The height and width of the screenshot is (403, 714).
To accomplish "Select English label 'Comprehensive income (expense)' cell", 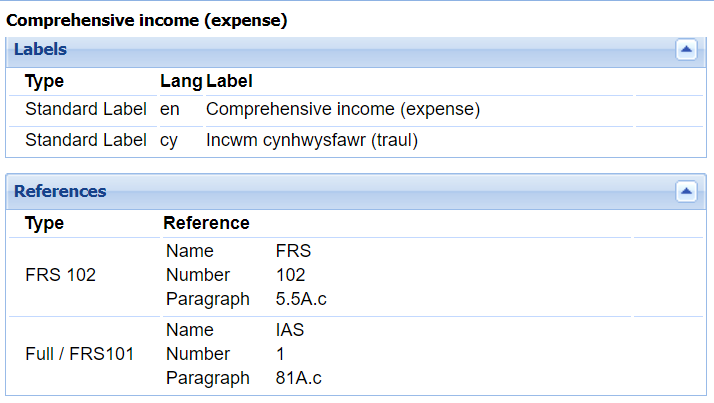I will (x=343, y=109).
